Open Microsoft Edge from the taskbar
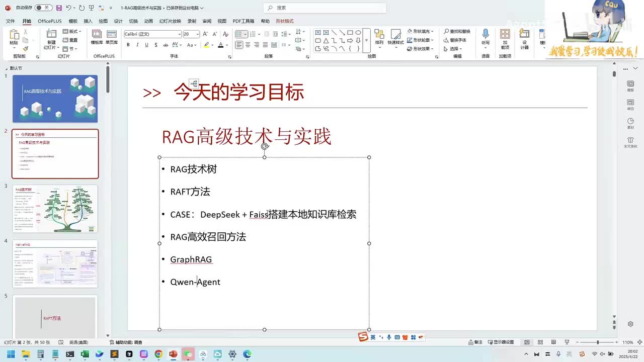 tap(247, 354)
